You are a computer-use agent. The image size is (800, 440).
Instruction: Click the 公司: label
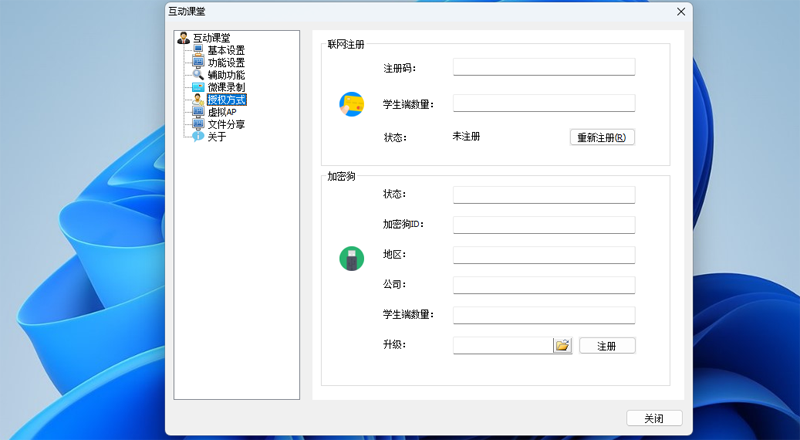(394, 284)
